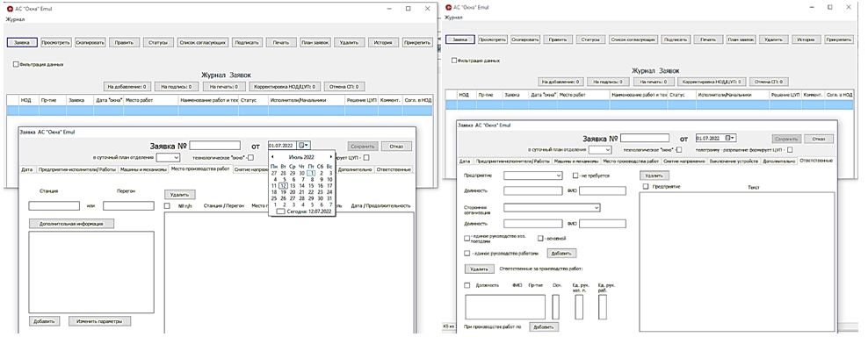Open 'Ответственные' tab in left dialog

tap(394, 169)
